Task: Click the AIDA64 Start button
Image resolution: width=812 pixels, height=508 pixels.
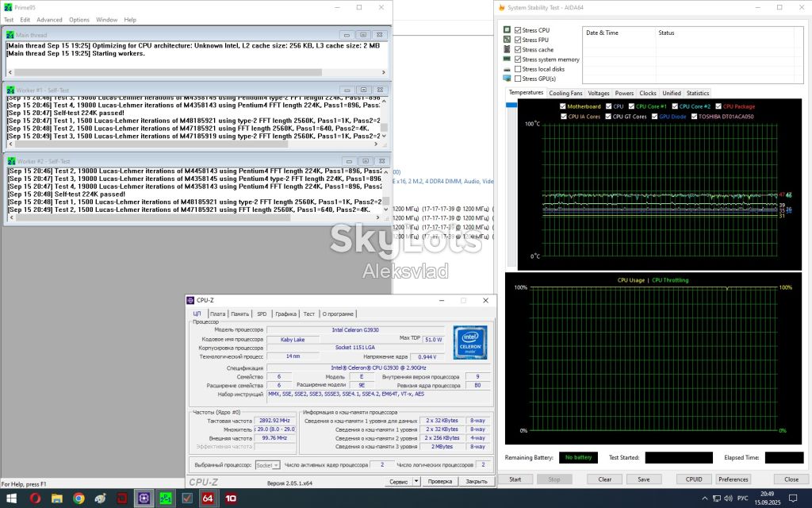Action: click(515, 479)
